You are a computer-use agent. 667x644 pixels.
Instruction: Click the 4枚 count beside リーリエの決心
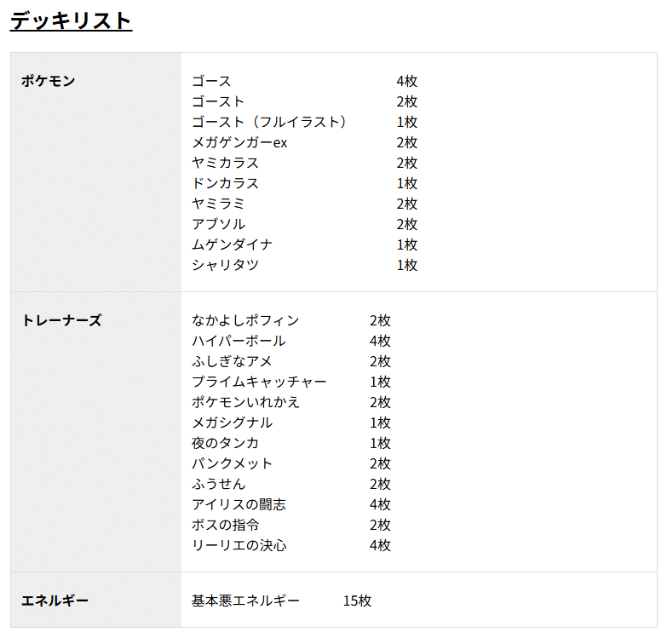(380, 545)
